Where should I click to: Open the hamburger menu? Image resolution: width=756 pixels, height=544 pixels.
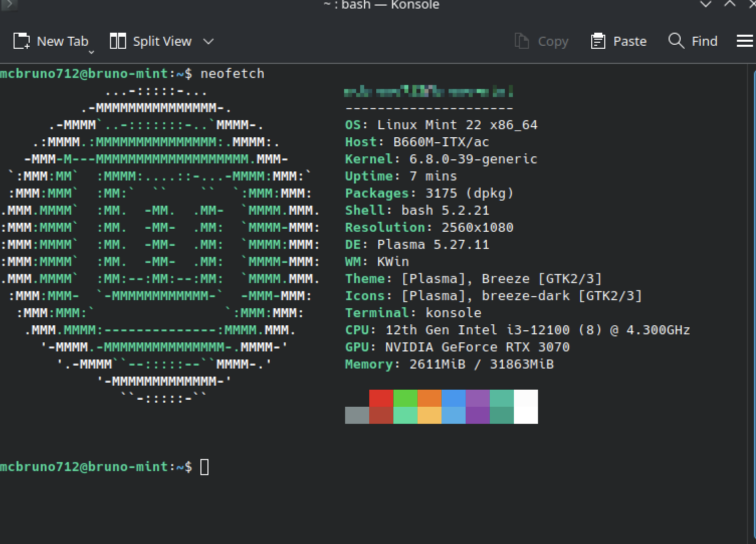pos(744,41)
